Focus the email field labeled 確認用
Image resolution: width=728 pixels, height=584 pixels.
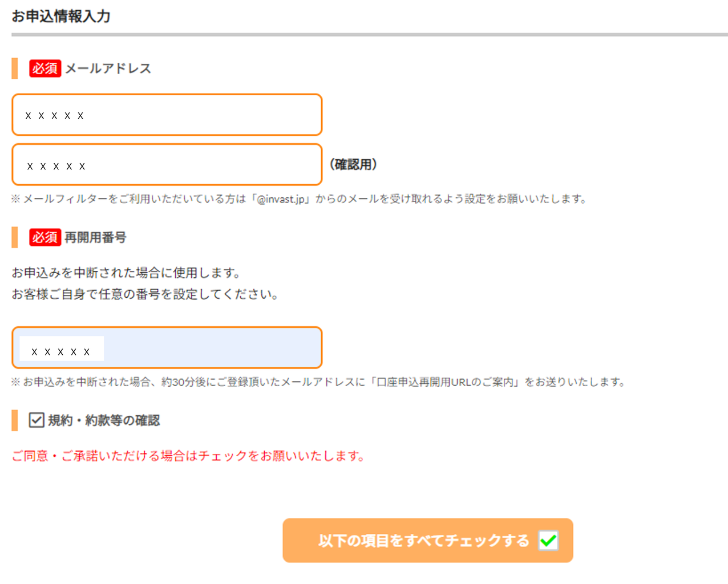click(167, 165)
